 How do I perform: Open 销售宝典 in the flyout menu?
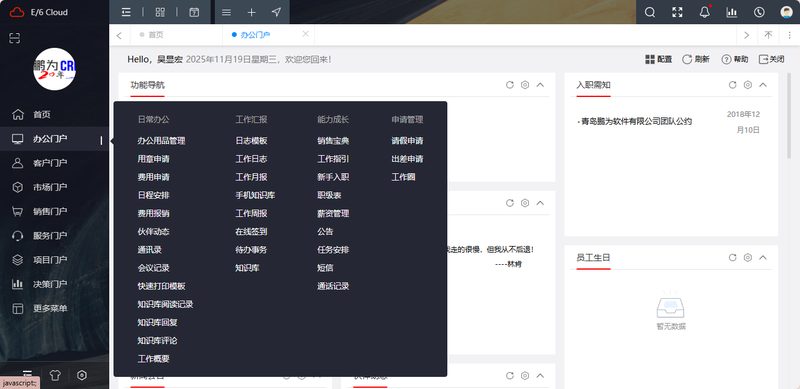tap(333, 140)
